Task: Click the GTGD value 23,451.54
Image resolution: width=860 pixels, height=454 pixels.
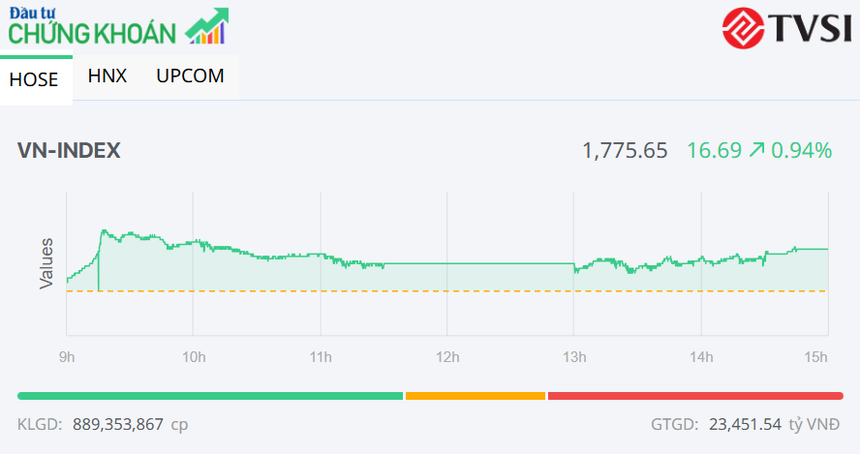Action: coord(744,424)
